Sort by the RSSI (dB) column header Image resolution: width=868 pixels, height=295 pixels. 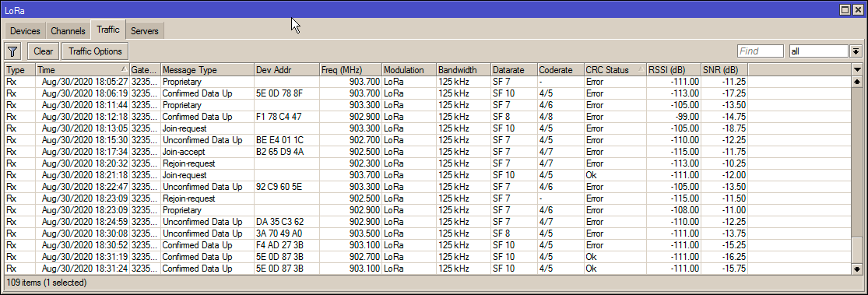point(673,70)
